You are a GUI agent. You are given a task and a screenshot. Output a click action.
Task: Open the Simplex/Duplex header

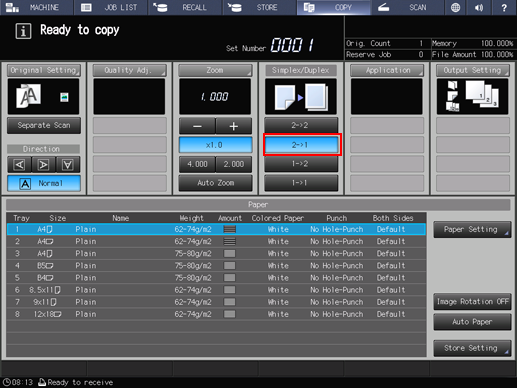click(301, 70)
